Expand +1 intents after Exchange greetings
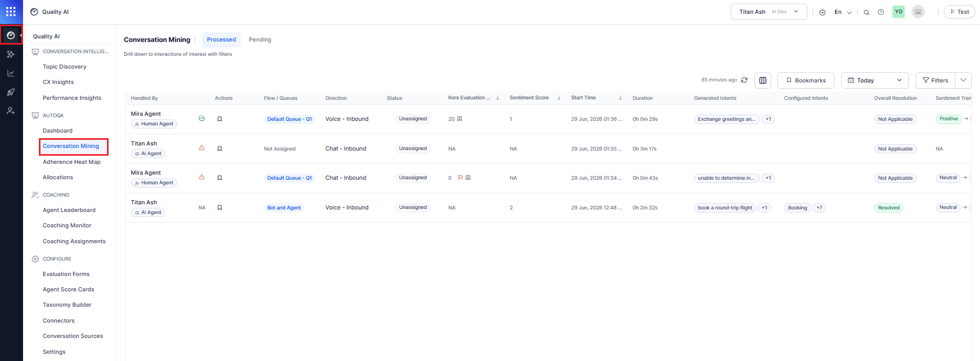The width and height of the screenshot is (980, 361). click(x=768, y=119)
